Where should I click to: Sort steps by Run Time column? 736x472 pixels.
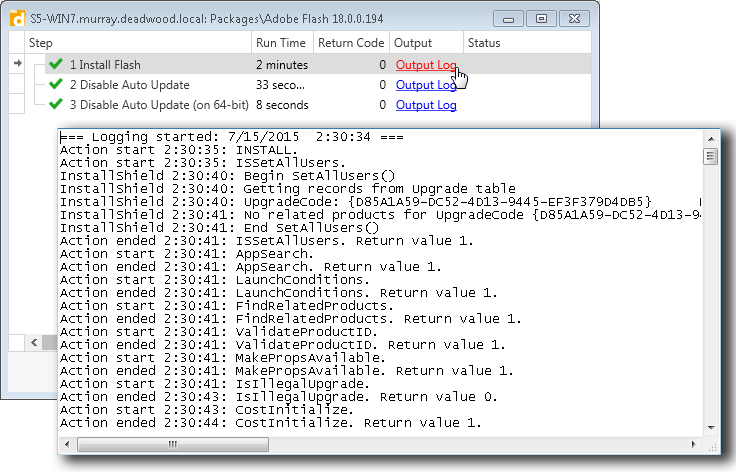pos(280,43)
